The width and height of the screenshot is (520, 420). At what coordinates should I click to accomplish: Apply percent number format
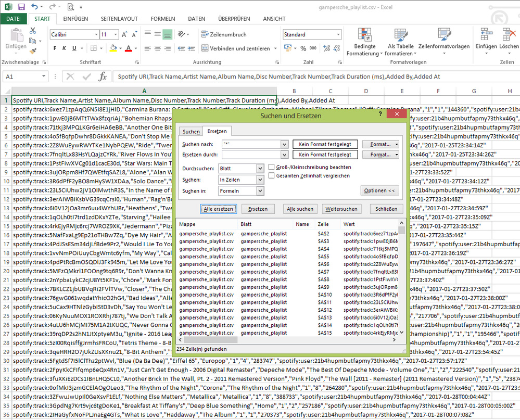(x=303, y=48)
